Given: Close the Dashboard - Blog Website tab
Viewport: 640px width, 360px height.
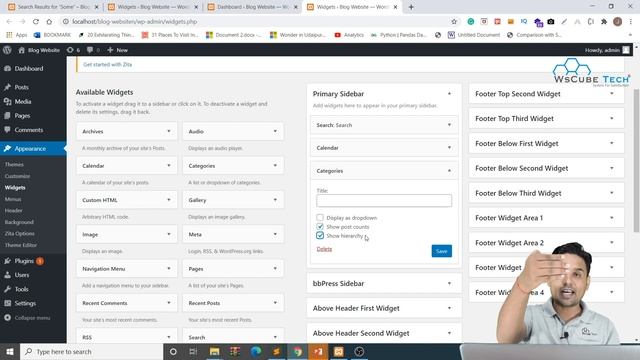Looking at the screenshot, I should [296, 7].
